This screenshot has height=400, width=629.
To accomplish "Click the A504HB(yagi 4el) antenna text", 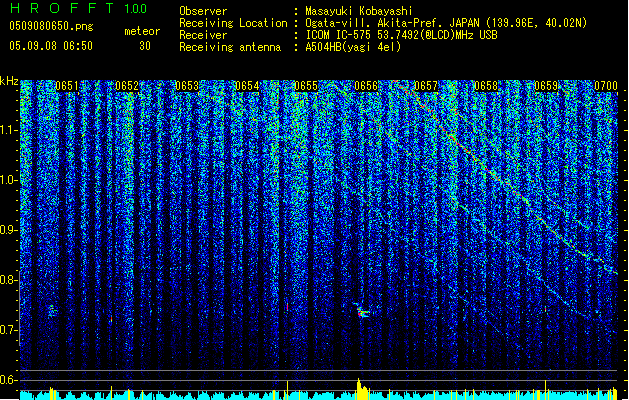I will [x=353, y=47].
